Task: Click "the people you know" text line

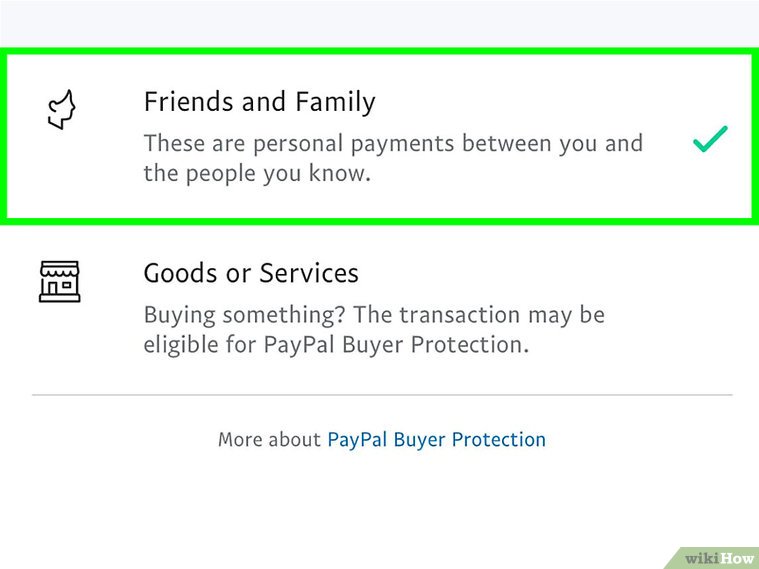Action: click(x=257, y=174)
